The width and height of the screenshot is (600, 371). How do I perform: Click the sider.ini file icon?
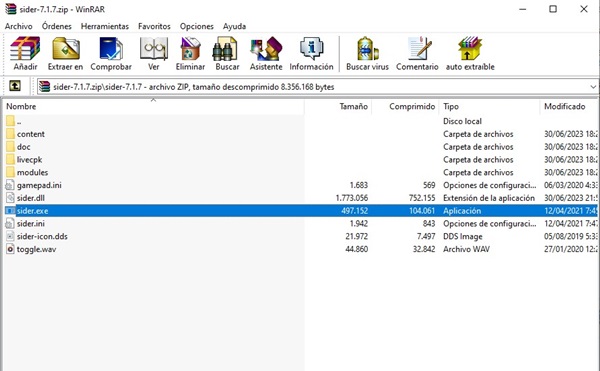(10, 223)
